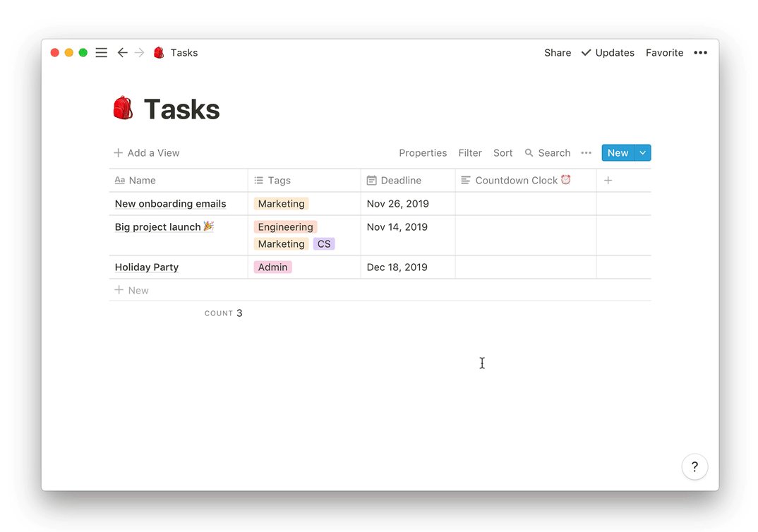Edit the Tasks page title
Viewport: 758px width, 532px height.
182,109
